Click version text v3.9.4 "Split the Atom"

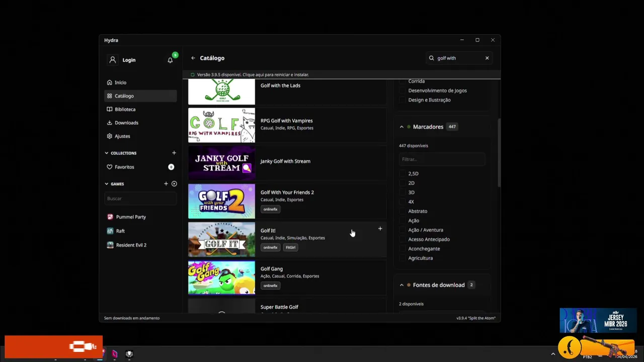point(476,318)
